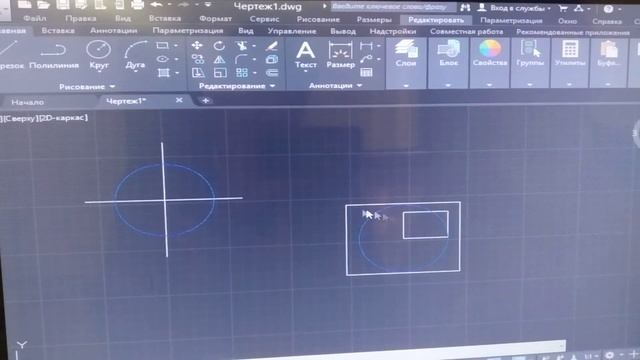Screen dimensions: 640x360
Task: Activate the Offset tool icon
Action: [x=272, y=73]
